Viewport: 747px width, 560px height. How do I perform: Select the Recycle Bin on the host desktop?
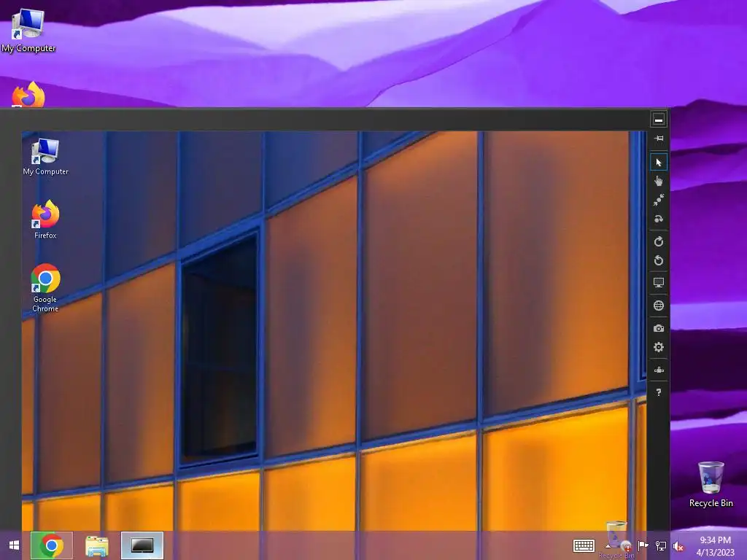pyautogui.click(x=711, y=484)
